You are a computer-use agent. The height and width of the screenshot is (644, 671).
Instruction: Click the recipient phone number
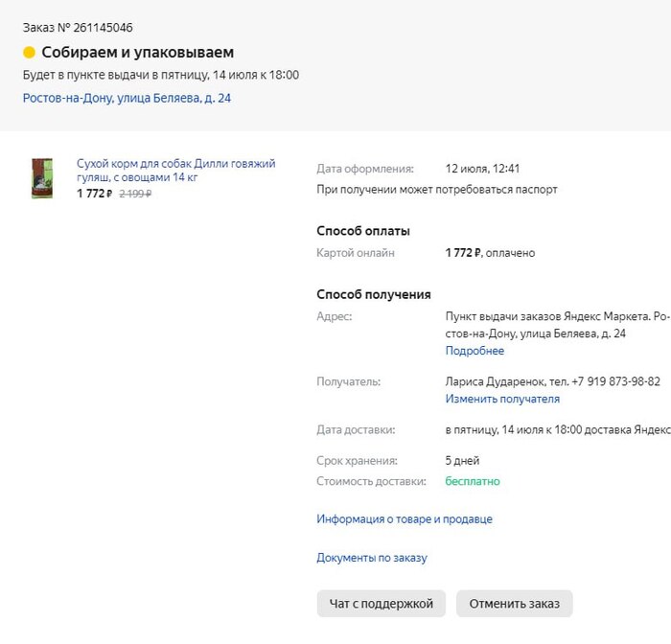tap(615, 381)
